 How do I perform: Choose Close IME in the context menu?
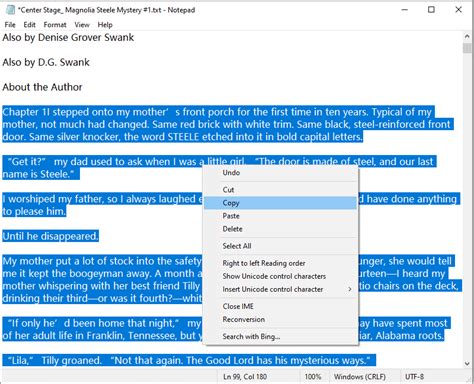click(x=281, y=306)
